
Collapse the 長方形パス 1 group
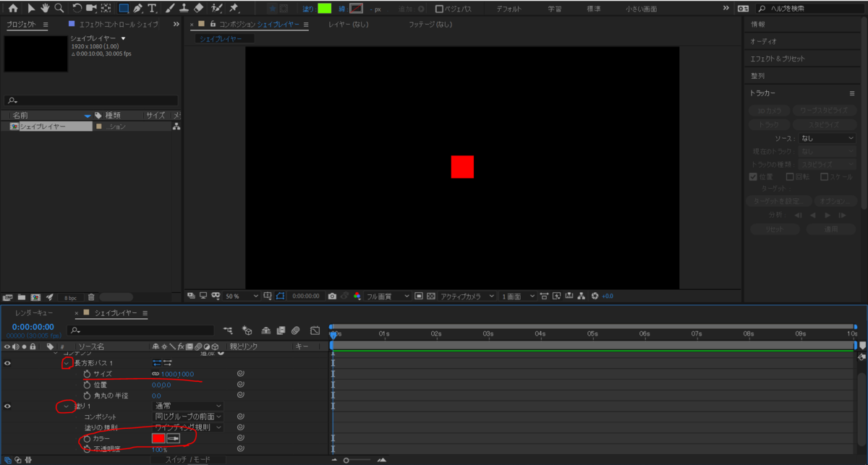67,363
